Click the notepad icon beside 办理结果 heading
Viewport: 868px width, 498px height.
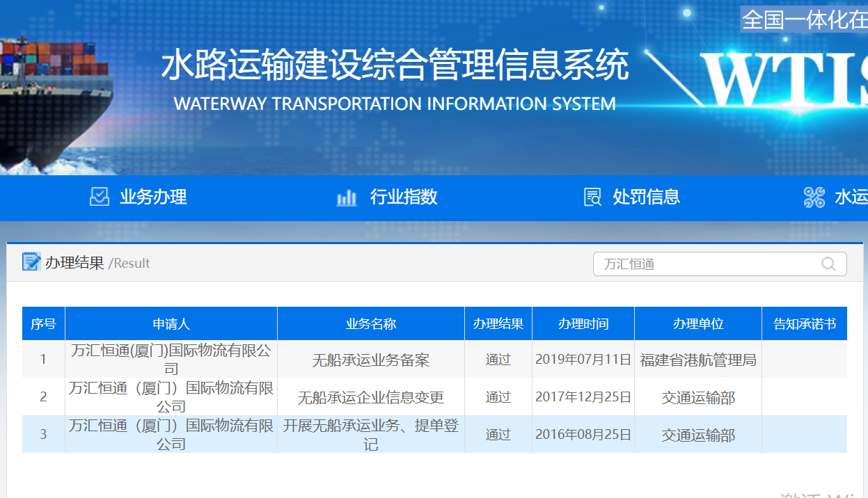(31, 262)
